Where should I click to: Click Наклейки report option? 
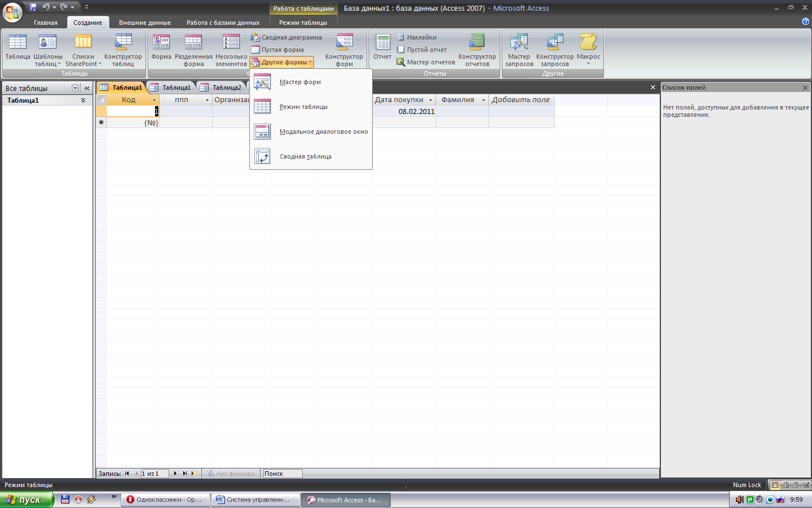click(x=417, y=37)
